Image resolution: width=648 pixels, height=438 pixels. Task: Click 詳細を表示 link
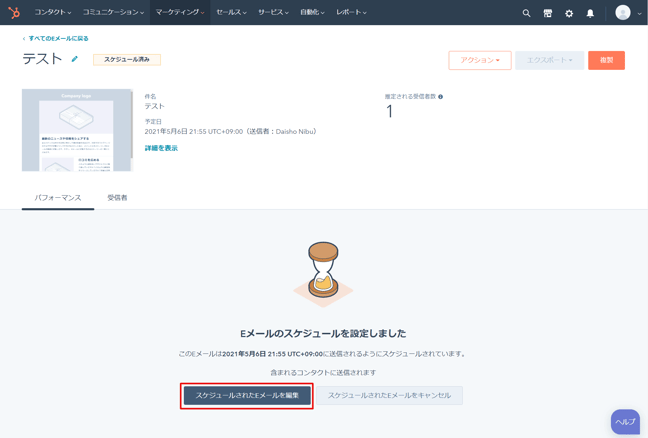click(x=161, y=148)
